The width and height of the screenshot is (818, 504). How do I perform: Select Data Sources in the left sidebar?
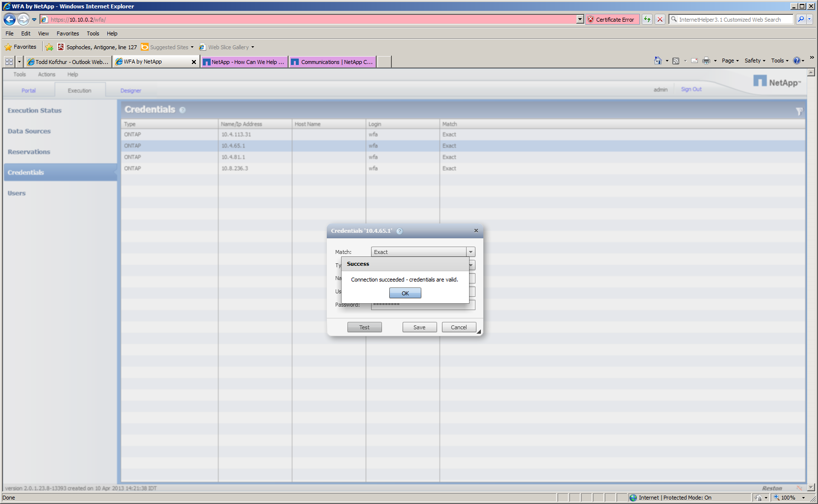tap(29, 131)
